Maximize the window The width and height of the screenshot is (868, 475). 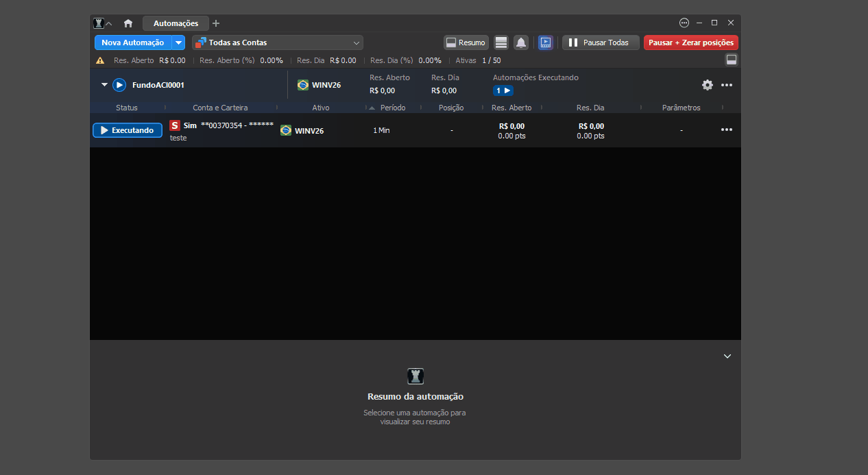[714, 23]
